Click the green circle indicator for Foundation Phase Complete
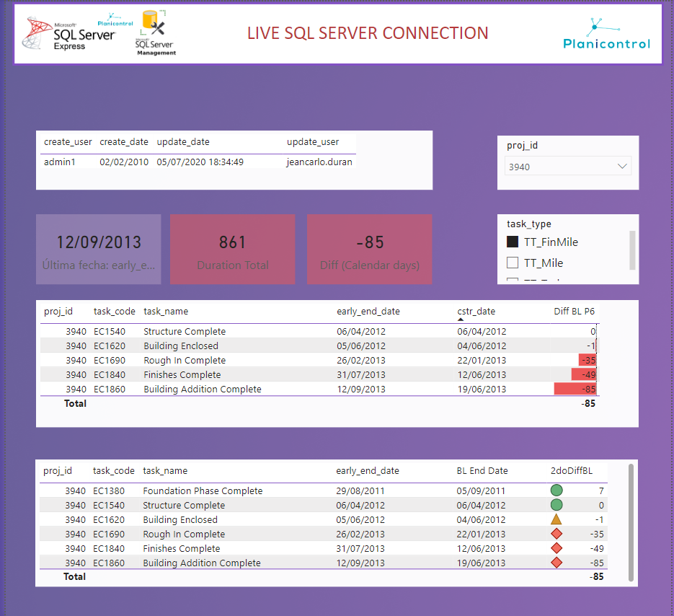This screenshot has width=674, height=616. coord(557,490)
